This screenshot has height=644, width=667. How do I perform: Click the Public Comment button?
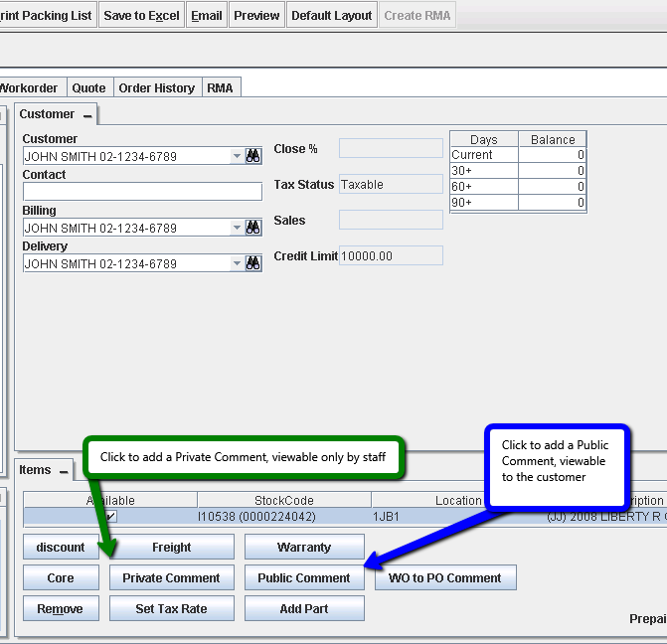point(304,578)
